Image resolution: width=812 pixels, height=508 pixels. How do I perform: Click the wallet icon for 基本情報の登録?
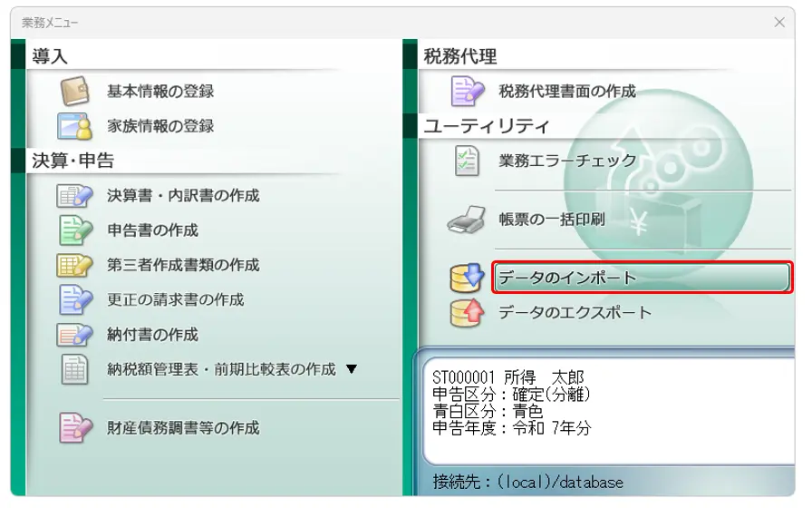click(75, 92)
